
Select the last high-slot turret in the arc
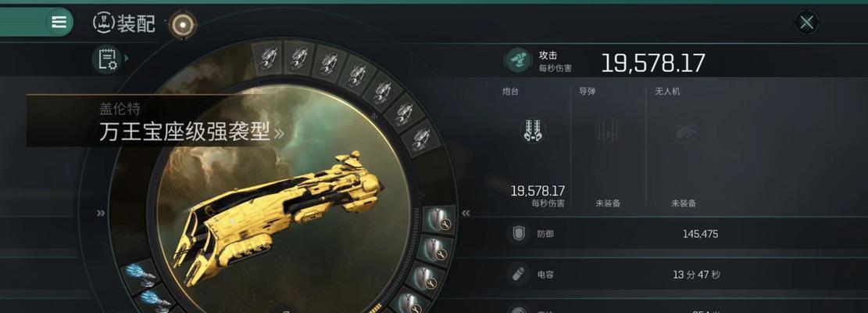pyautogui.click(x=420, y=136)
